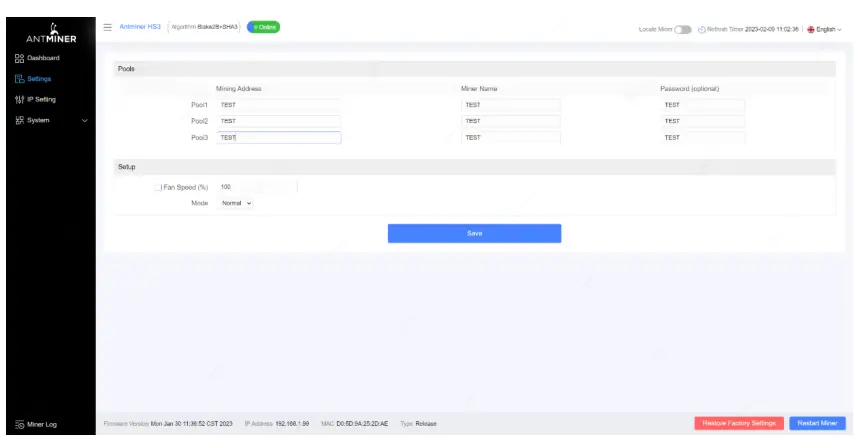855x439 pixels.
Task: Open the English language dropdown
Action: click(824, 29)
